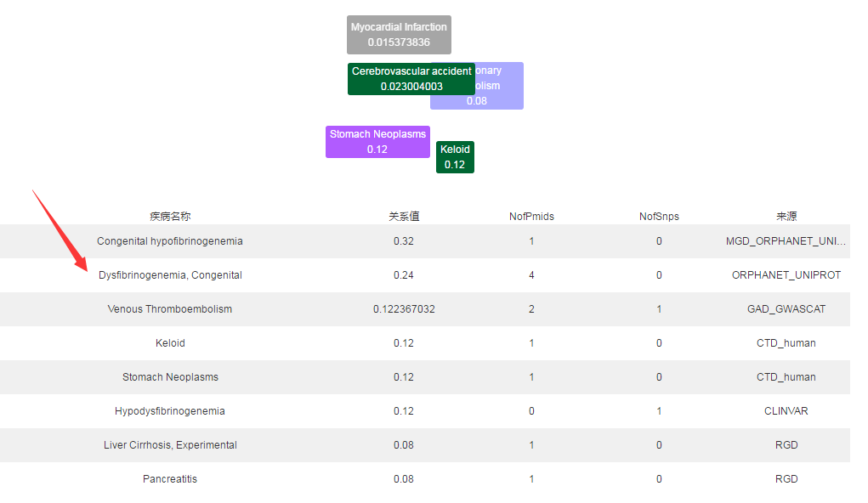
Task: Select Liver Cirrhosis, Experimental row
Action: 170,445
